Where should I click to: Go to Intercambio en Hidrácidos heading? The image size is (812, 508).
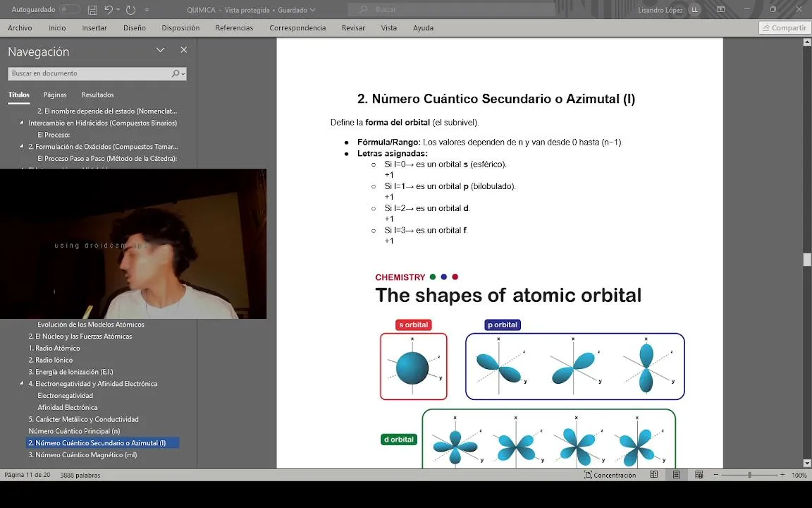tap(102, 123)
